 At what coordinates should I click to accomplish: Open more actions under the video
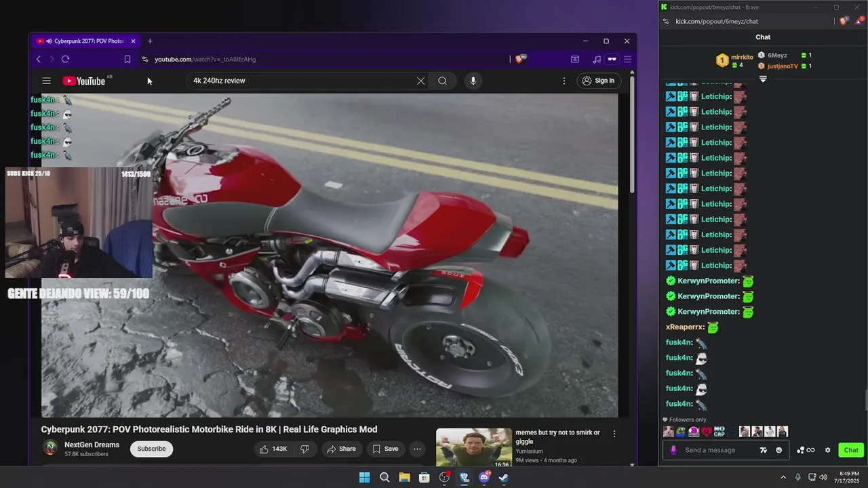pos(417,449)
